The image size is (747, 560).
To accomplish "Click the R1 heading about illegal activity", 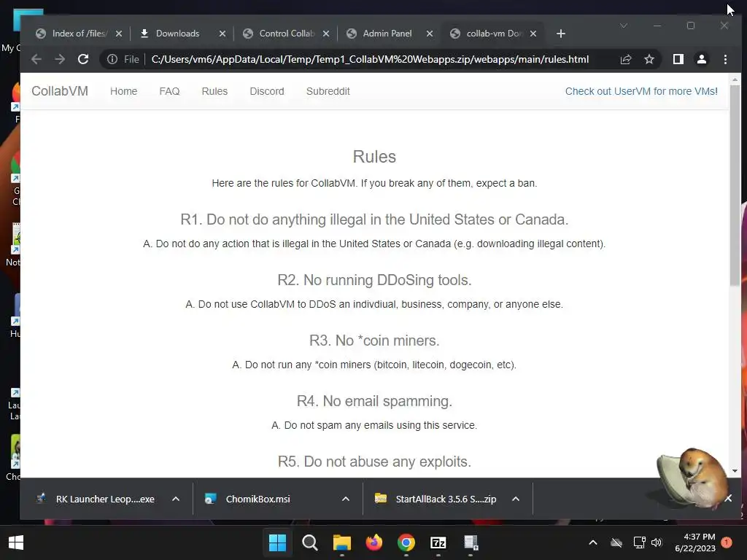I will (374, 219).
